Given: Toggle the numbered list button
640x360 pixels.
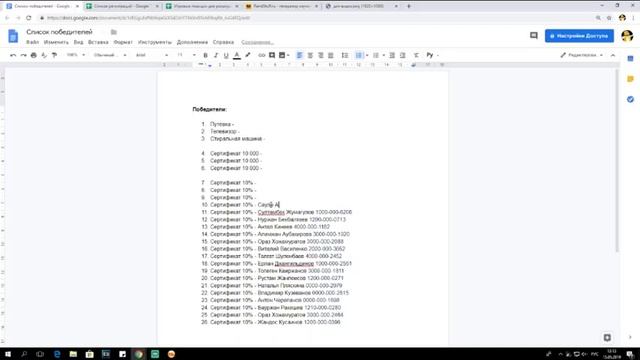Looking at the screenshot, I should pyautogui.click(x=359, y=55).
